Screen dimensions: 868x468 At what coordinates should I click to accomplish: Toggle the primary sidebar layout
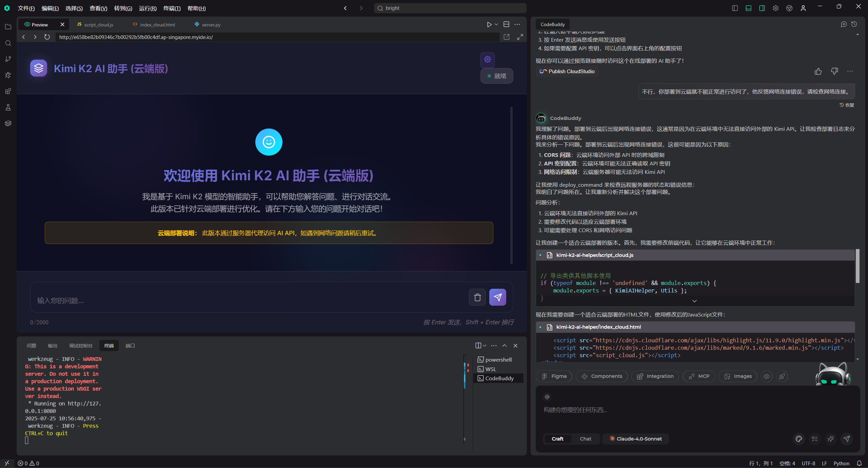click(x=735, y=8)
